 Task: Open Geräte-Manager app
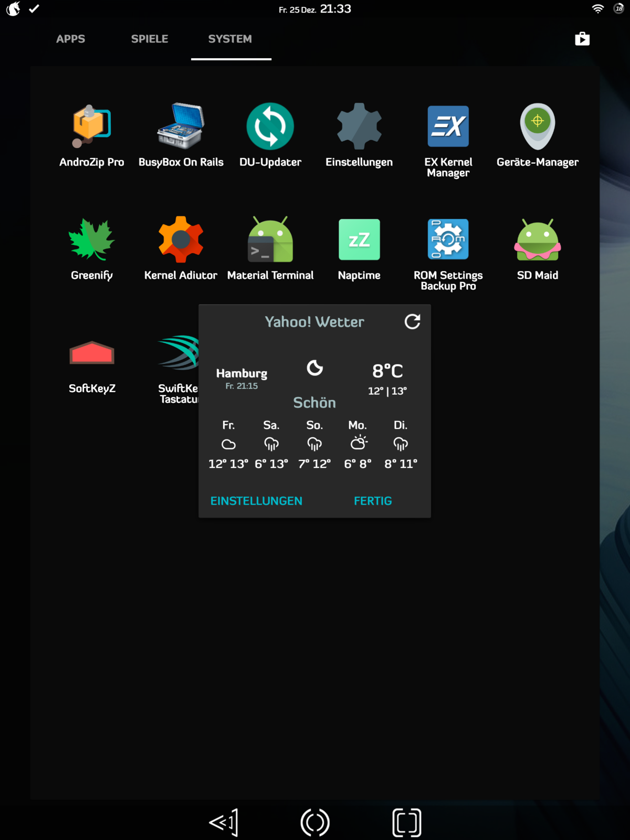pos(537,127)
